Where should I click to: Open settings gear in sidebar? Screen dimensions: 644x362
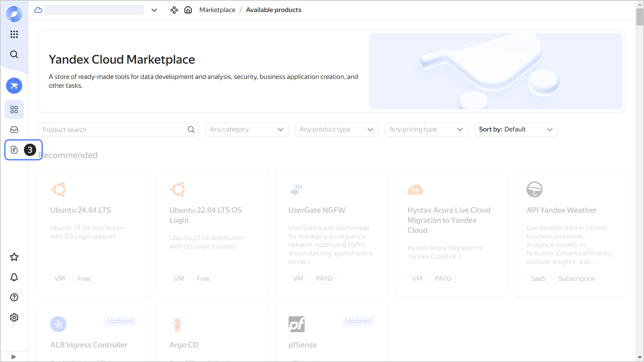coord(14,318)
